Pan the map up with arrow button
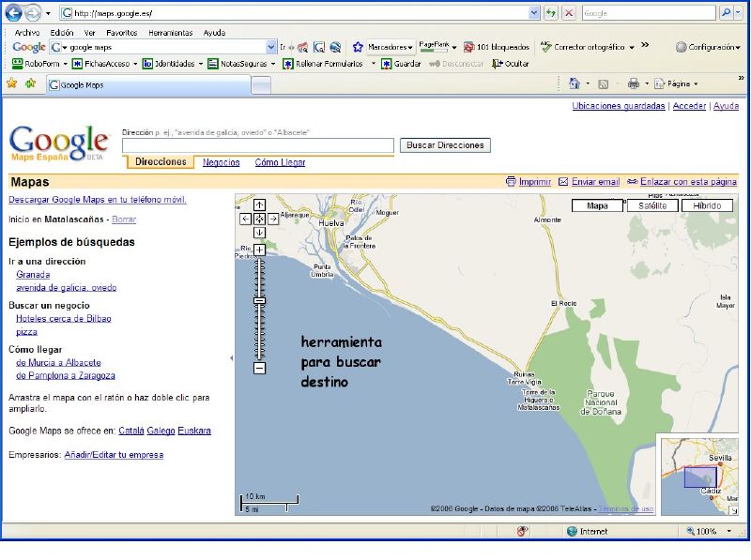Image resolution: width=751 pixels, height=560 pixels. tap(259, 204)
